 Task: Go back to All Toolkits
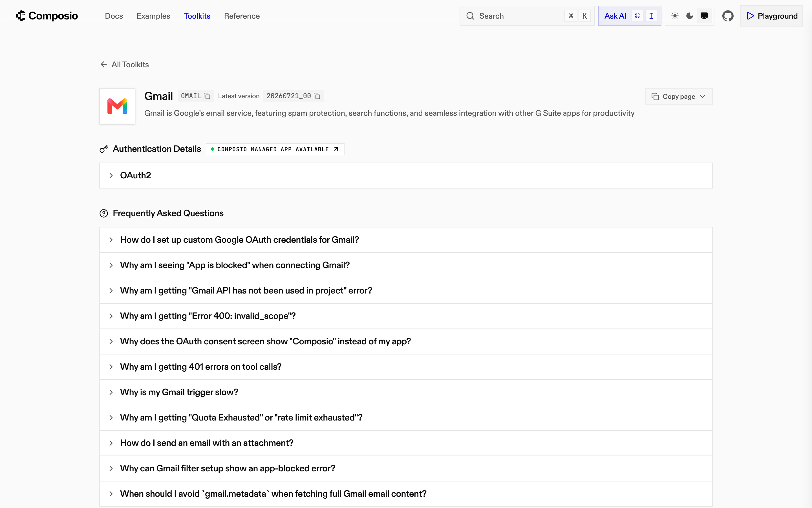pos(125,65)
